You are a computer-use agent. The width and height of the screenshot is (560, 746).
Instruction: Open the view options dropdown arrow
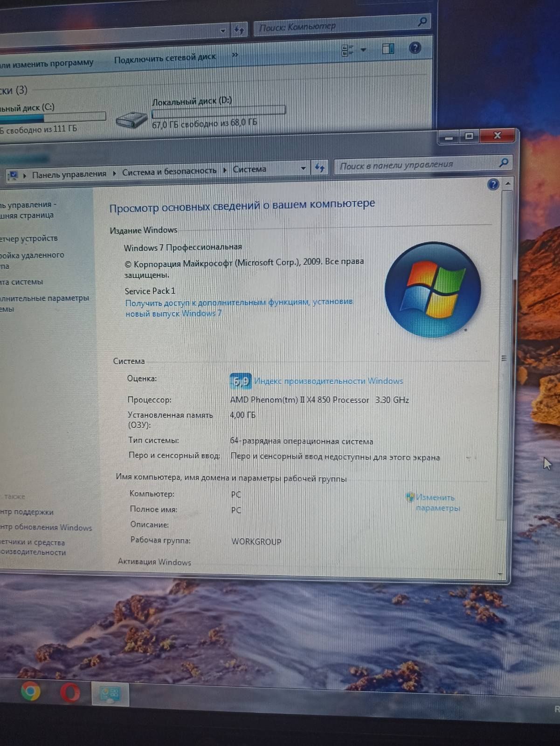tap(363, 50)
